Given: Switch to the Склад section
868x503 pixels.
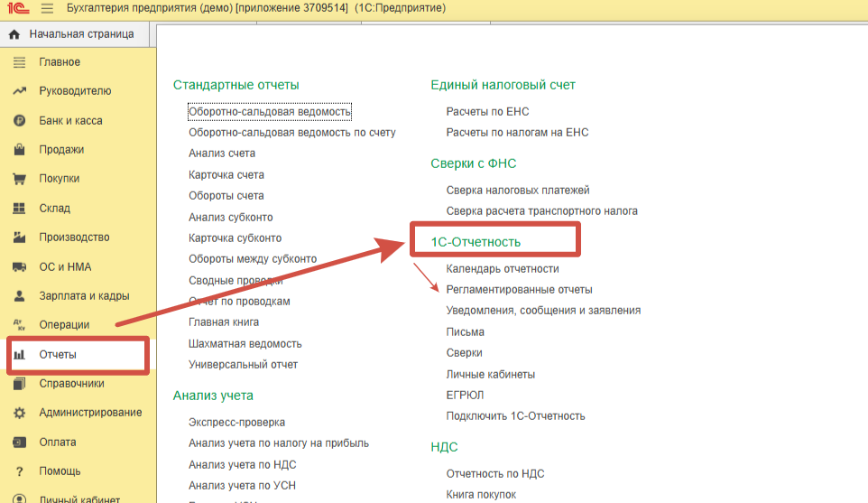Looking at the screenshot, I should click(54, 209).
